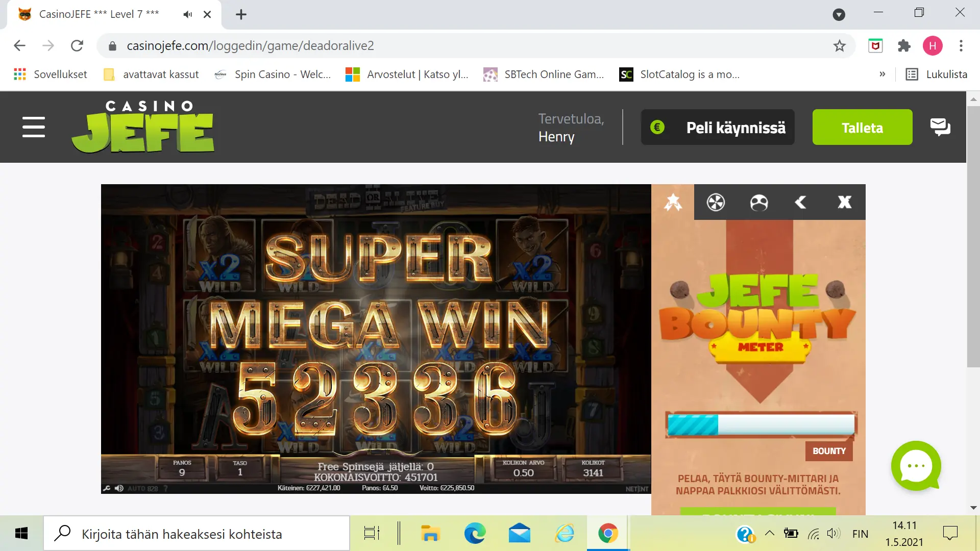Open Spin Casino bookmark
Screen dimensions: 980x551
(273, 74)
